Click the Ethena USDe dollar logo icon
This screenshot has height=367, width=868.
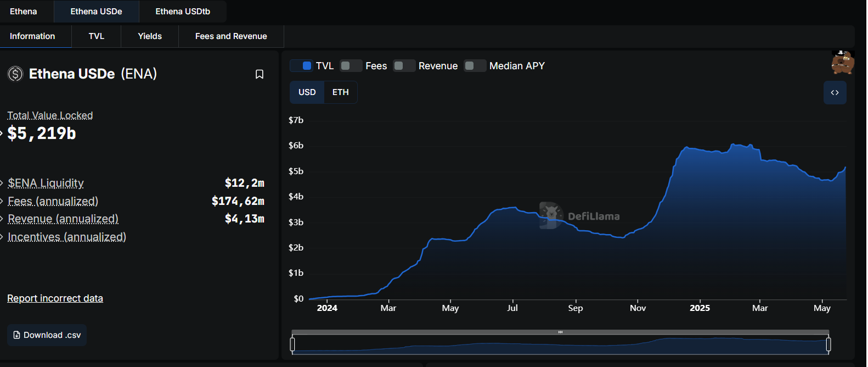point(15,74)
